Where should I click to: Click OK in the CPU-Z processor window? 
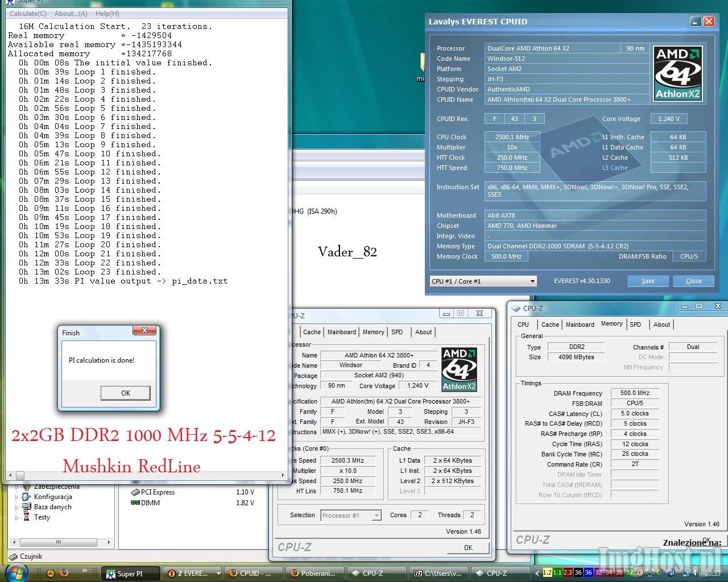pyautogui.click(x=468, y=547)
